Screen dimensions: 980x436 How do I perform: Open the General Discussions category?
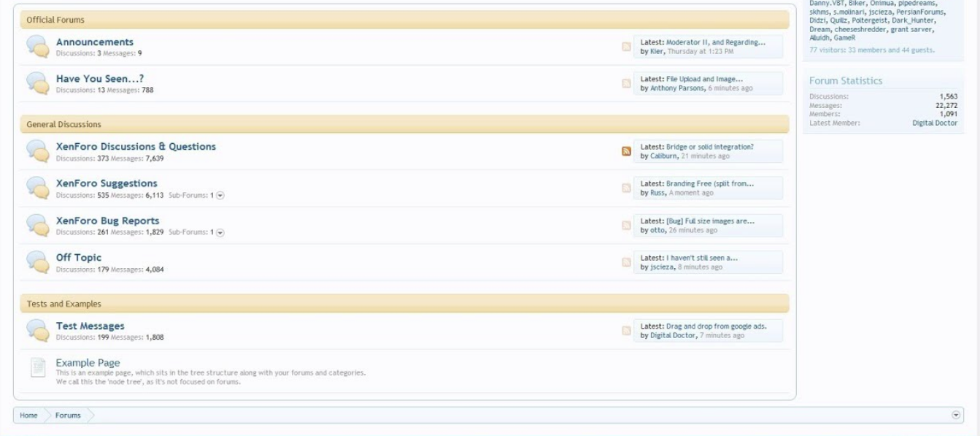point(63,124)
